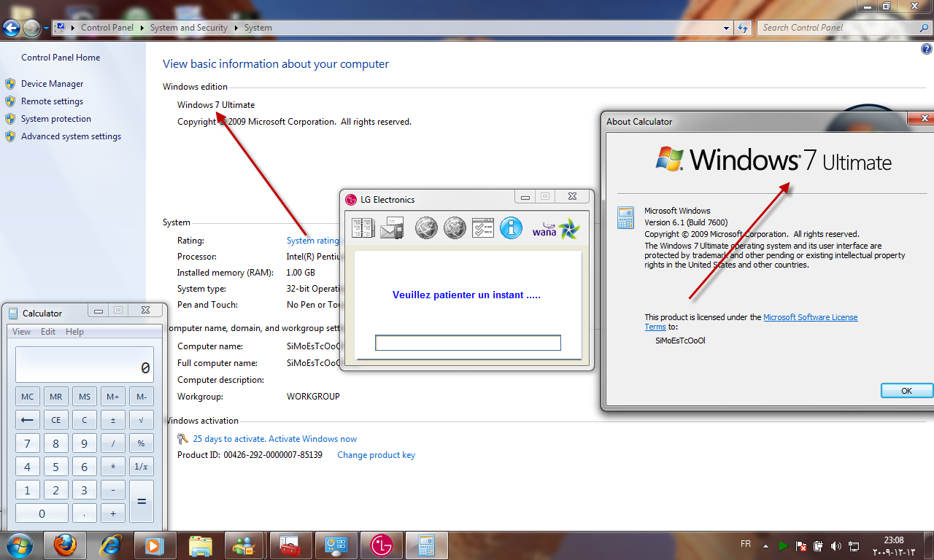Open Remote settings from the sidebar
934x560 pixels.
click(x=53, y=101)
